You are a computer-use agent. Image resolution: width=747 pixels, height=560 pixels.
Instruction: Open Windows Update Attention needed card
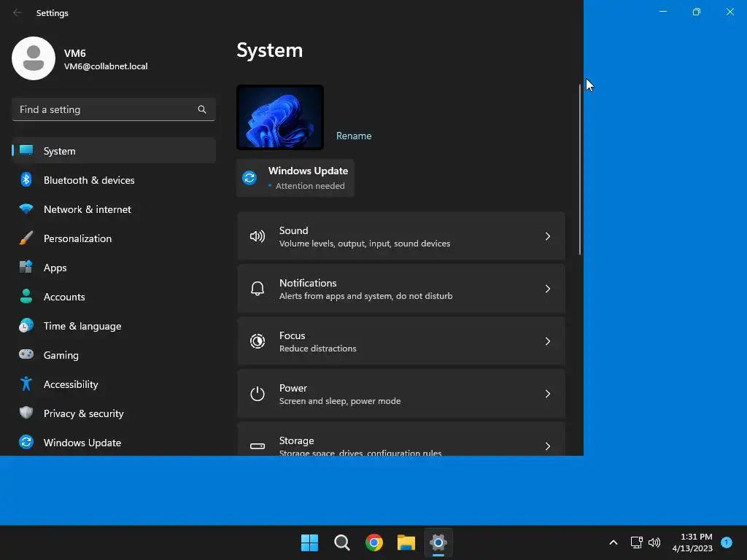coord(295,178)
